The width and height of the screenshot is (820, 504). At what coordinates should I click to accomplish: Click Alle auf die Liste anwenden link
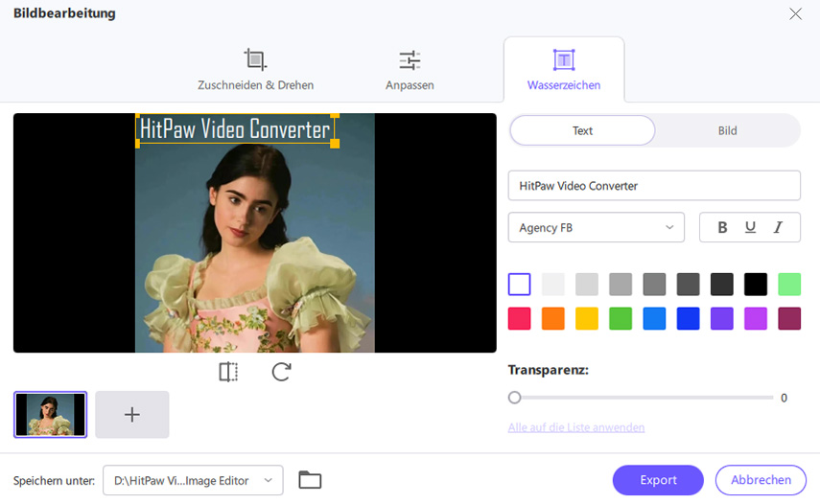[x=576, y=427]
